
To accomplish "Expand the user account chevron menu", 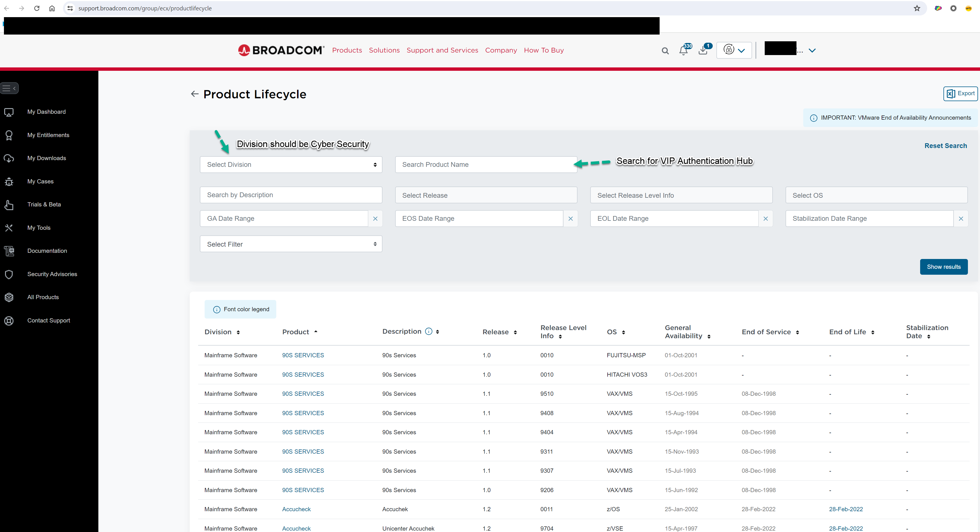I will coord(812,51).
